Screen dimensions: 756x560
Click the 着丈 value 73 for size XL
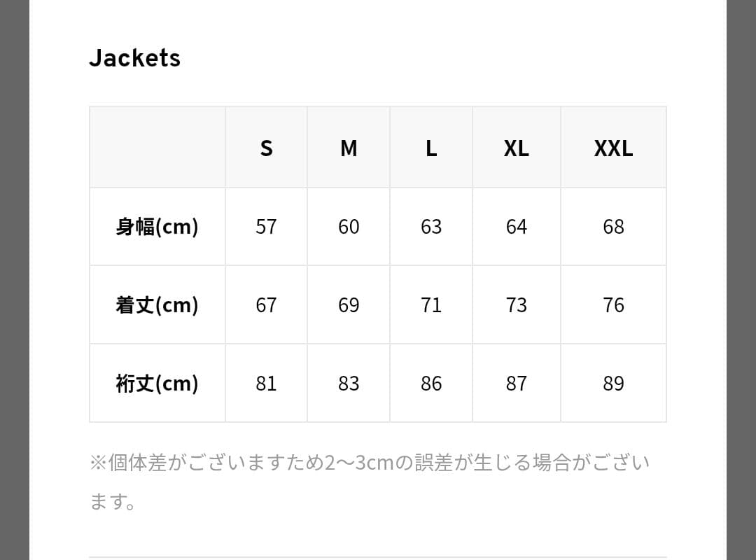click(x=517, y=305)
